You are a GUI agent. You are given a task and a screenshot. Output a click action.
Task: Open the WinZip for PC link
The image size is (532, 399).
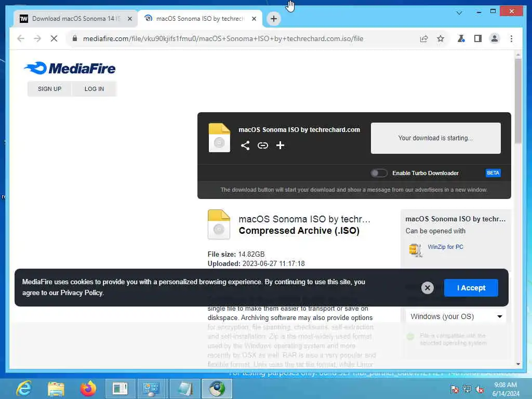445,247
